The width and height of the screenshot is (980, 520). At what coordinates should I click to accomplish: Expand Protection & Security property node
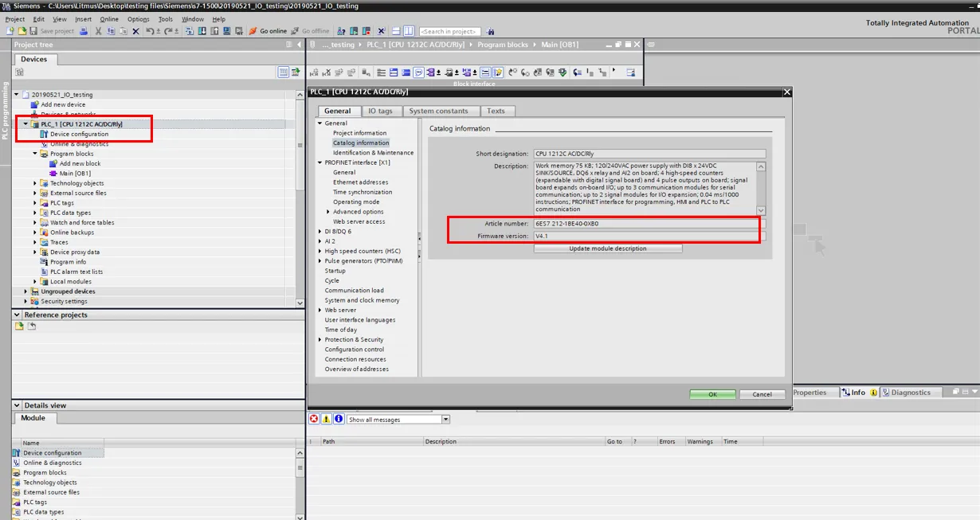[320, 340]
